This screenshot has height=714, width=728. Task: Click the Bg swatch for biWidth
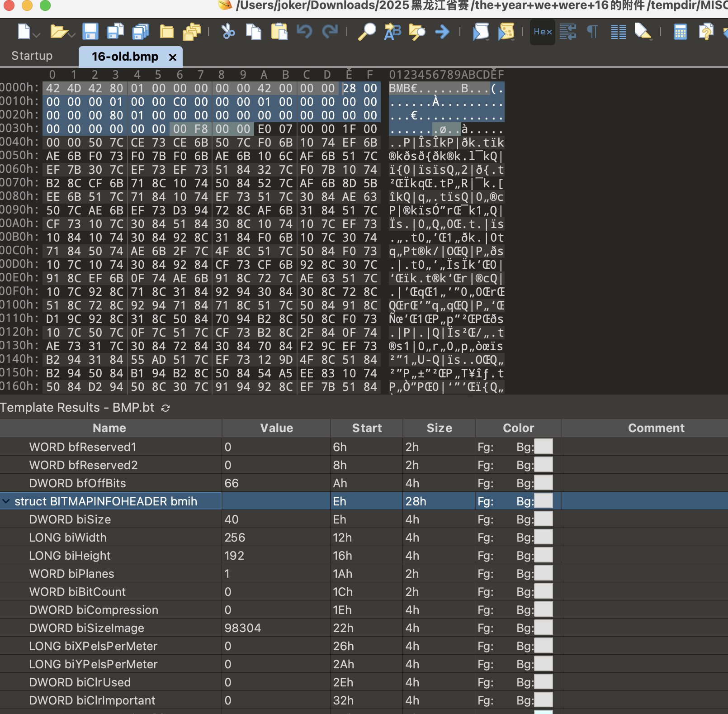pos(544,537)
